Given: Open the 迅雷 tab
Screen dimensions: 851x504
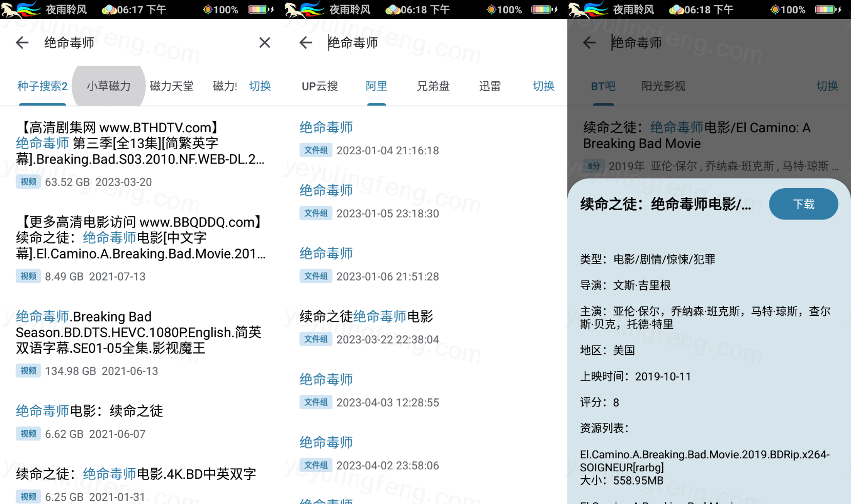Looking at the screenshot, I should pos(490,86).
